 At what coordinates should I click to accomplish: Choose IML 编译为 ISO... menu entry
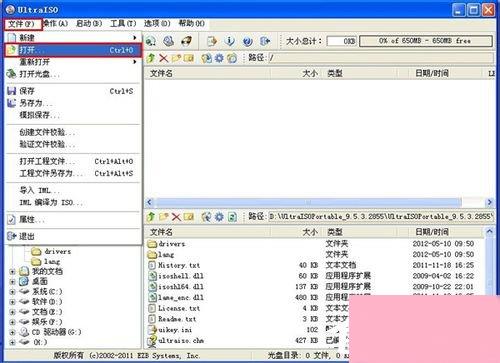[73, 202]
